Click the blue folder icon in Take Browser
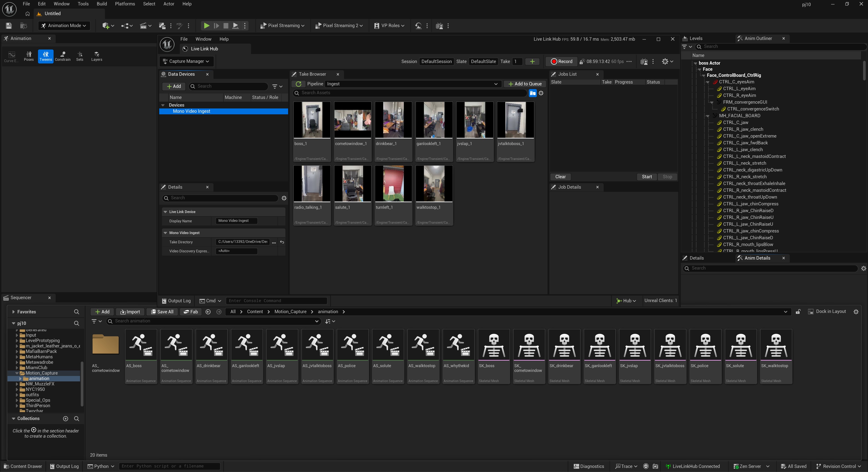The height and width of the screenshot is (472, 868). pos(532,93)
